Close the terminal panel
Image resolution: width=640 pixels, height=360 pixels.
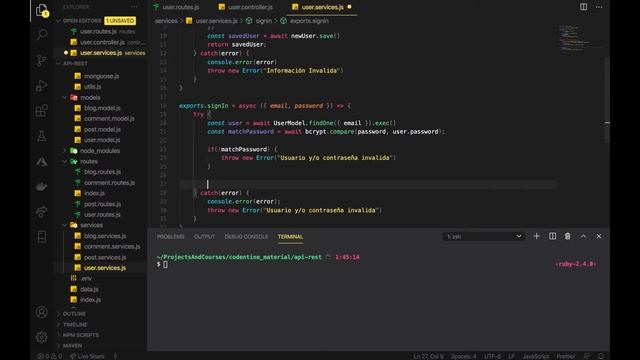[599, 236]
